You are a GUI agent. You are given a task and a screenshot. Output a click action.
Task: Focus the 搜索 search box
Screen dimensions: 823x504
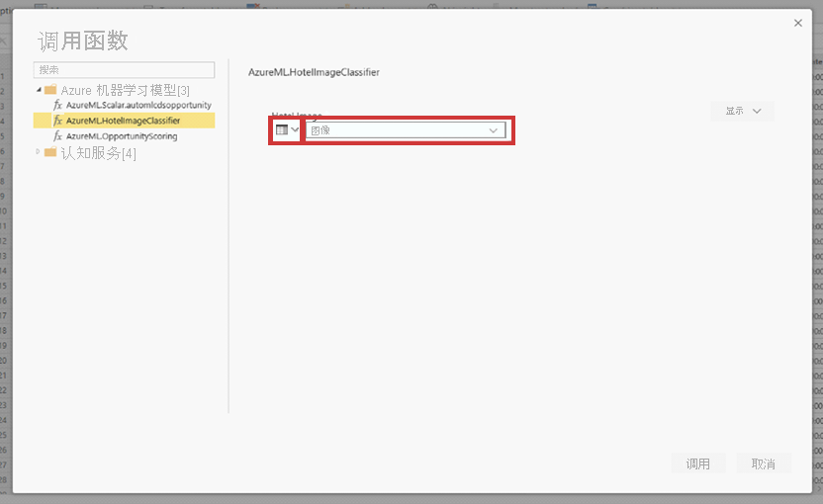point(124,70)
